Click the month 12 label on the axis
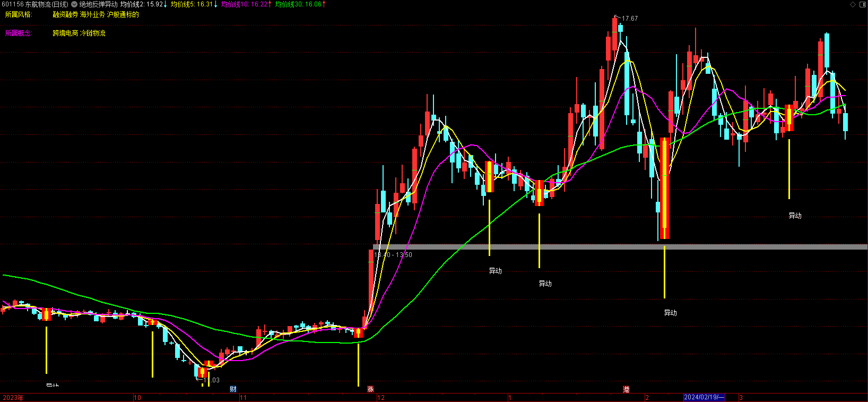The width and height of the screenshot is (868, 402). pos(381,397)
